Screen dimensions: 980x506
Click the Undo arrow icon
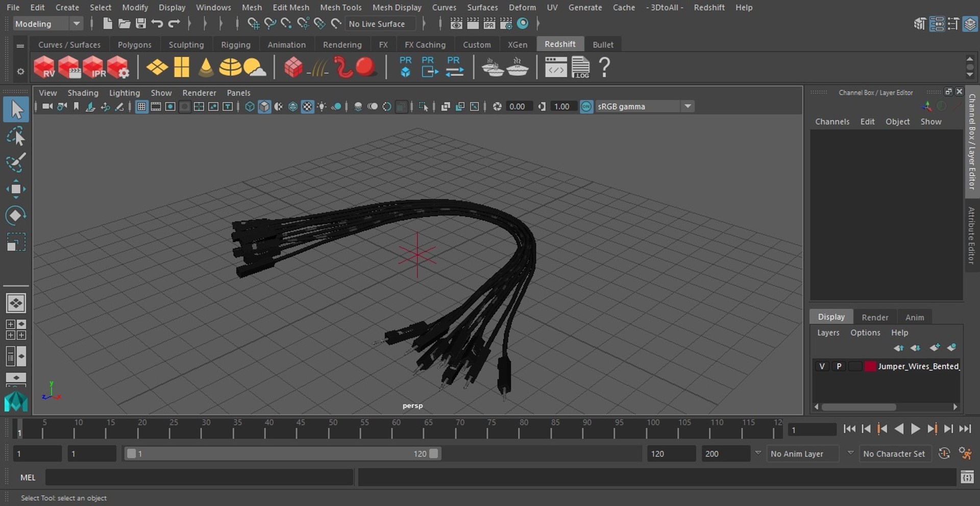pyautogui.click(x=157, y=23)
